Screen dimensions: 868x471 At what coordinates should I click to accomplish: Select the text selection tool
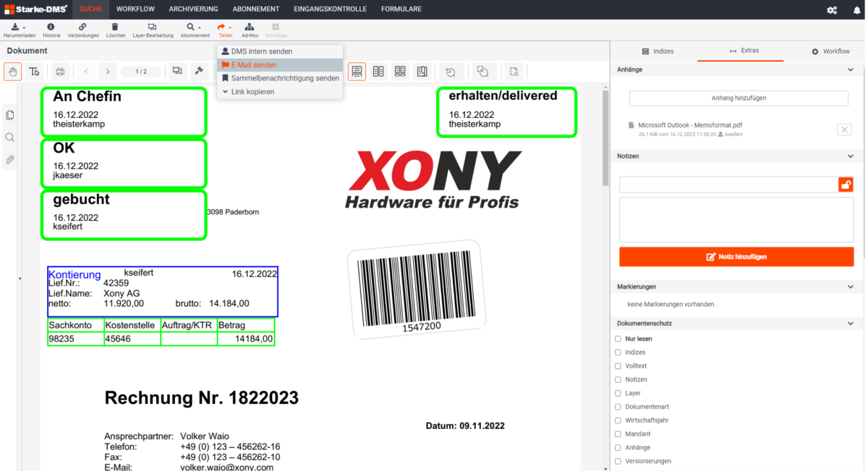(34, 72)
